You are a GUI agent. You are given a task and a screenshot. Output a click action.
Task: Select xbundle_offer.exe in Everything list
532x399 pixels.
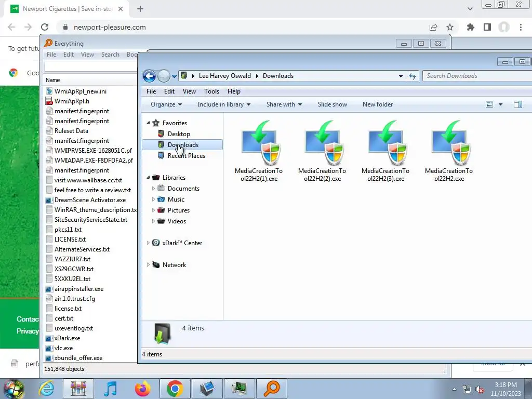[78, 358]
